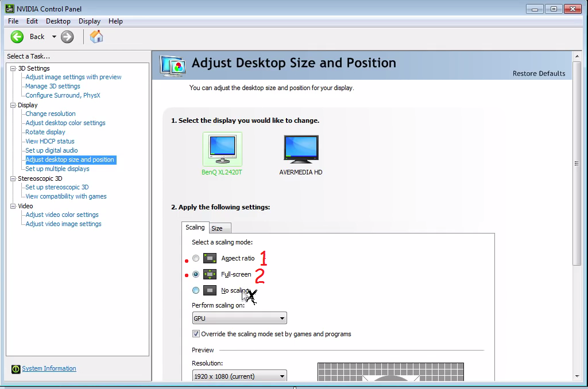Open Change resolution task
This screenshot has width=588, height=389.
pos(51,114)
